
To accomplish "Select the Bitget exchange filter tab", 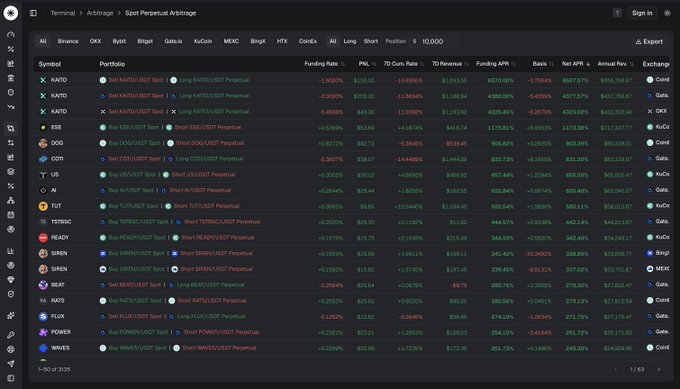I will 145,41.
